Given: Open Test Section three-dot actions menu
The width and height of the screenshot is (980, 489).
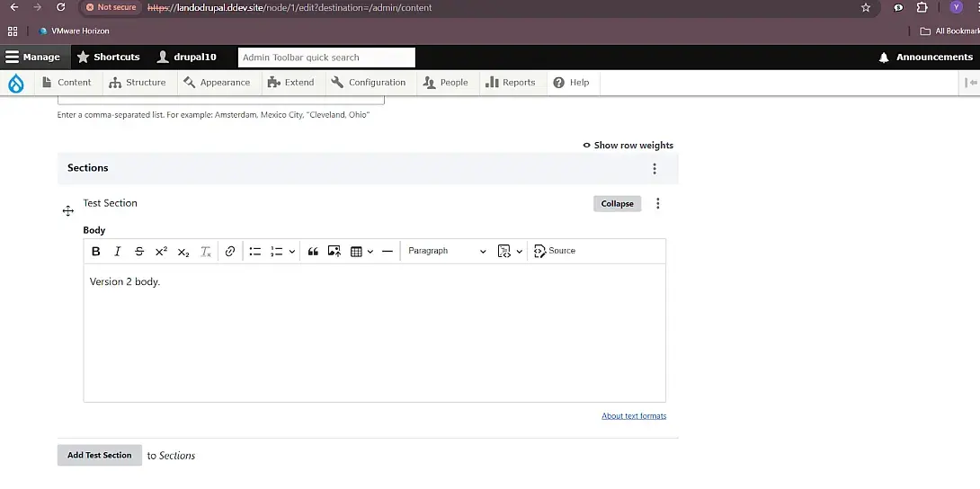Looking at the screenshot, I should (657, 203).
